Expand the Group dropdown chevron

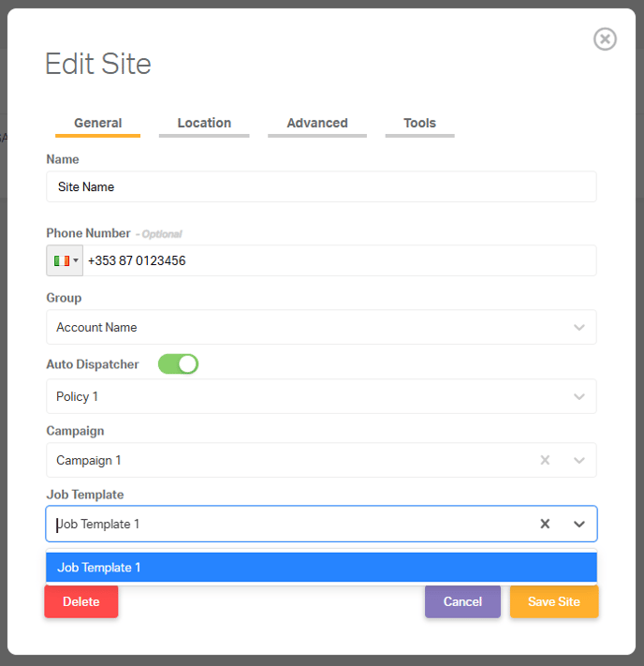tap(579, 328)
